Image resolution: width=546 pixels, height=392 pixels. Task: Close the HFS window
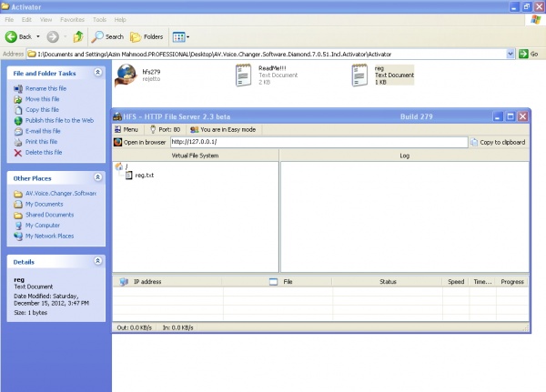pos(522,116)
